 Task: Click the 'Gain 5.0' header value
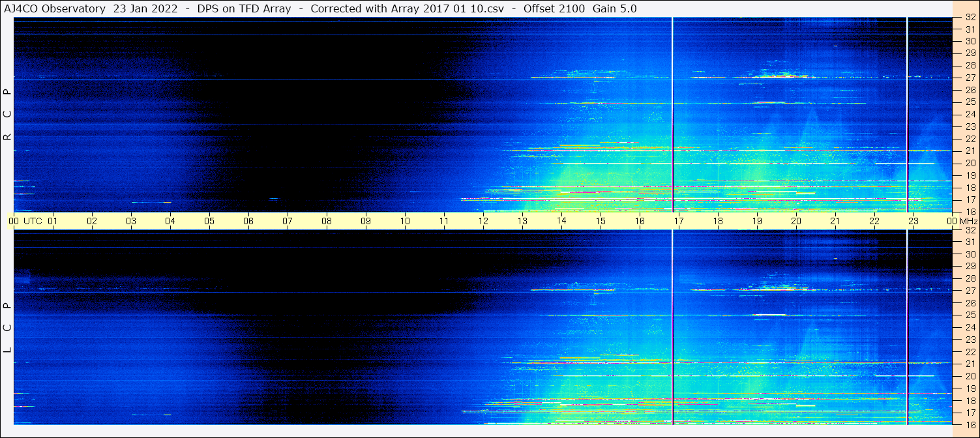pyautogui.click(x=615, y=8)
